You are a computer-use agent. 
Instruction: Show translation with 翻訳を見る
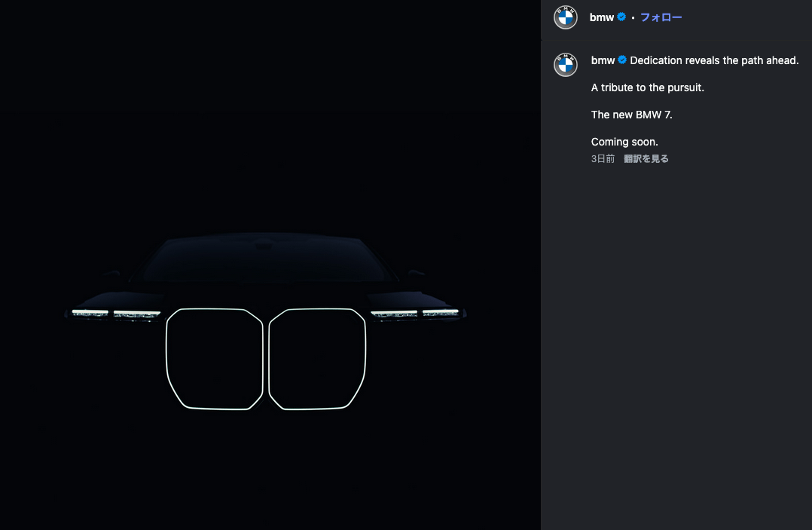click(x=646, y=158)
